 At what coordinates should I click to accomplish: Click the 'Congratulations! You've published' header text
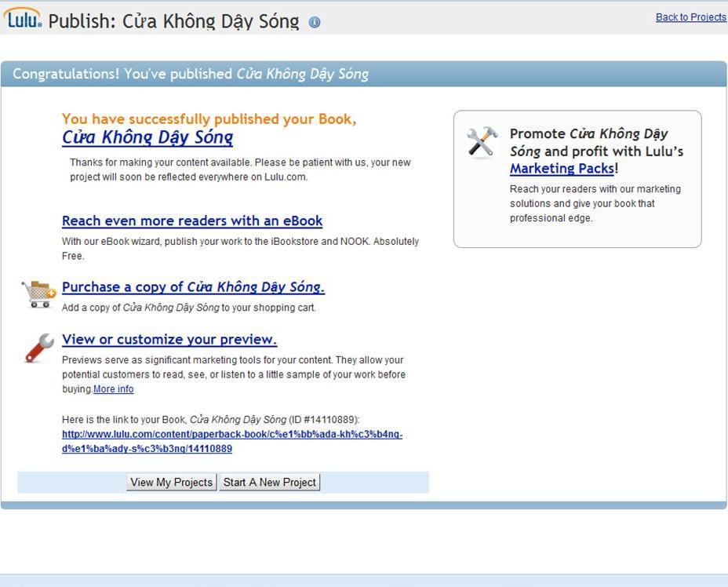pyautogui.click(x=191, y=75)
